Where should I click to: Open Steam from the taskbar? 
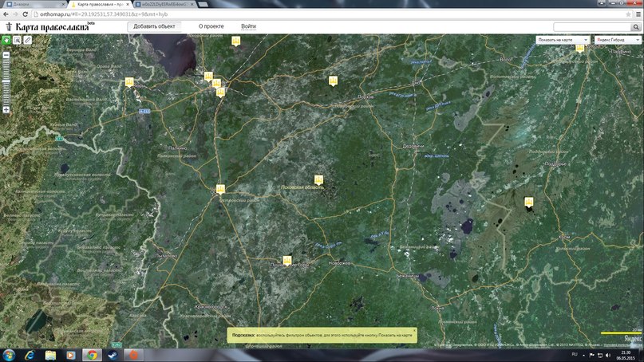point(113,355)
